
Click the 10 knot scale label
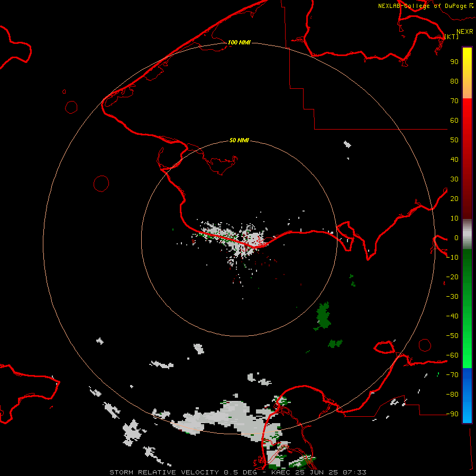pyautogui.click(x=454, y=218)
